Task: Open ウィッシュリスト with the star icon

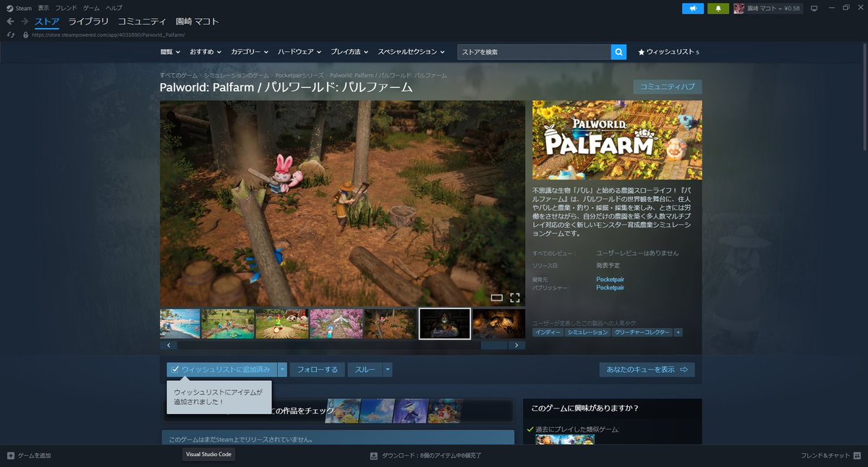Action: 668,52
